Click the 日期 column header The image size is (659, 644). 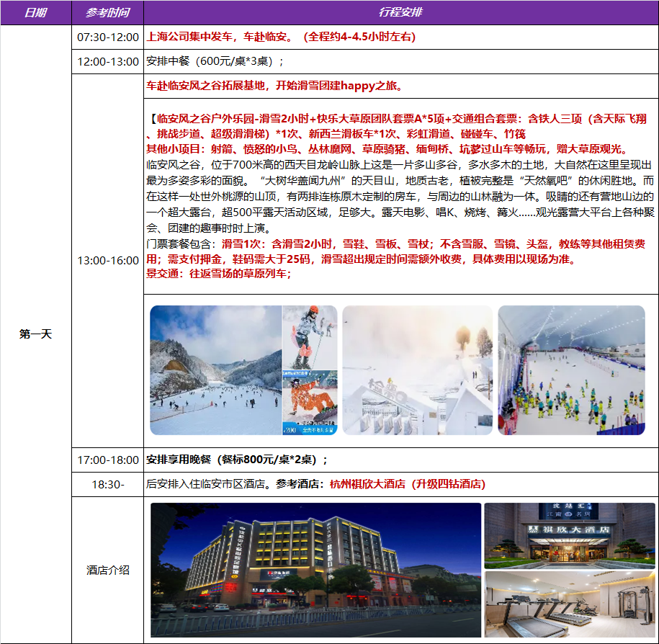(x=35, y=12)
